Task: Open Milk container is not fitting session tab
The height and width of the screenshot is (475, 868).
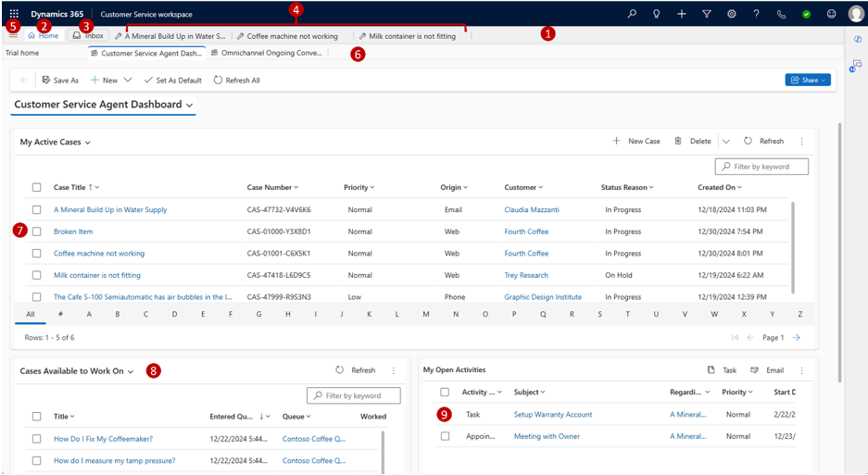Action: pyautogui.click(x=408, y=36)
